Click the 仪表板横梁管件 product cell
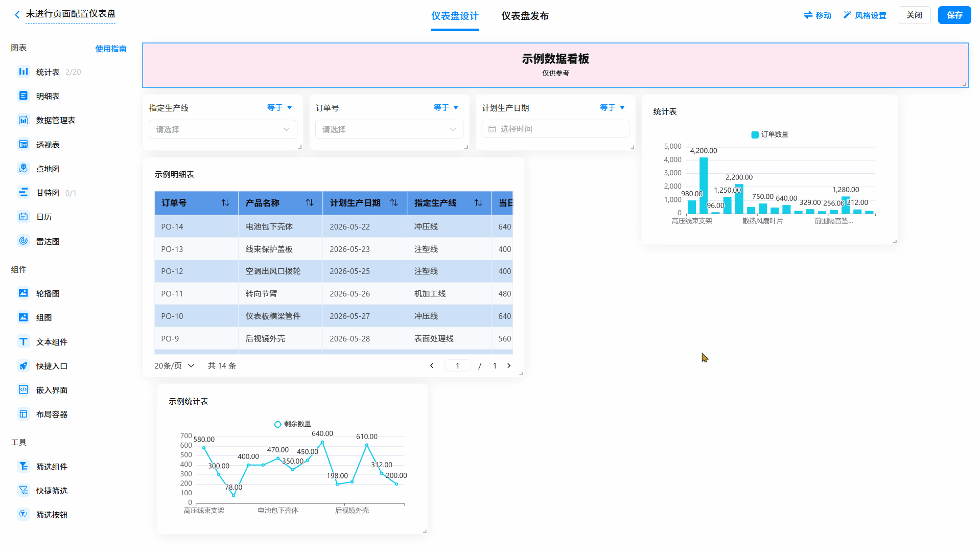This screenshot has width=980, height=551. pyautogui.click(x=281, y=316)
